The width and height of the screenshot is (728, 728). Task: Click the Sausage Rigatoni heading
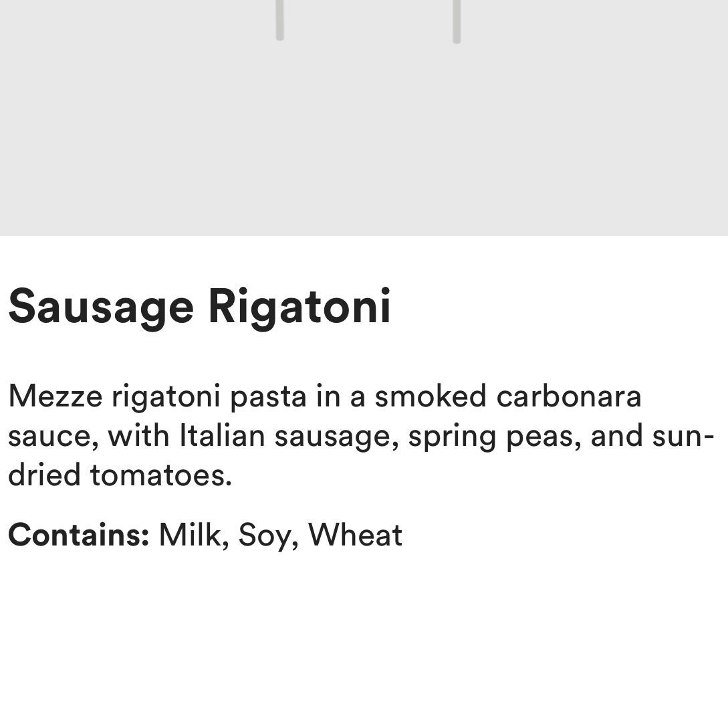(x=200, y=308)
